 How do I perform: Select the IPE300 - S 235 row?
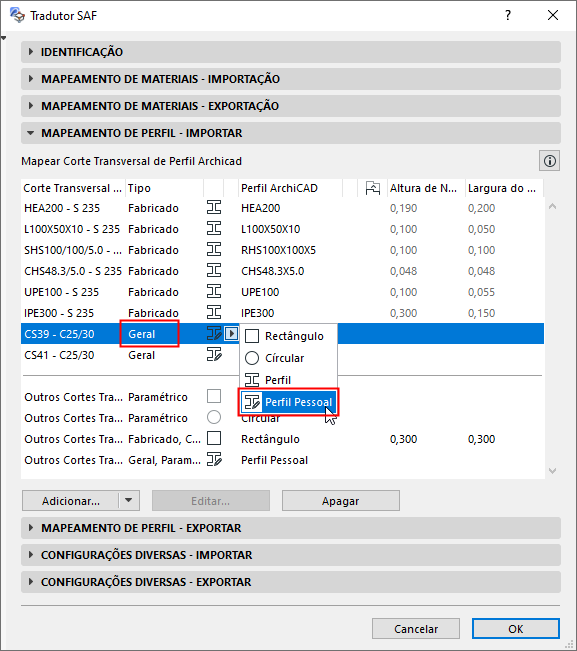pyautogui.click(x=282, y=313)
